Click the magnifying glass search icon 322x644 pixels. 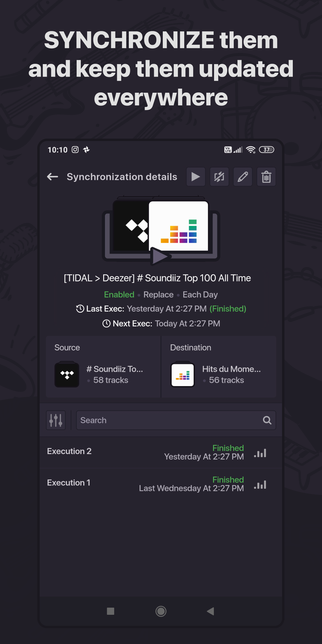(x=267, y=420)
